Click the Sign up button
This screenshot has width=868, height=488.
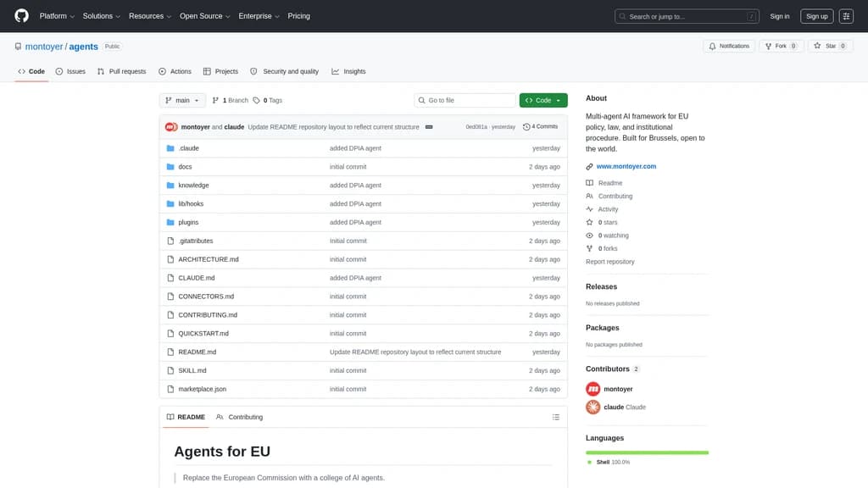pyautogui.click(x=816, y=16)
